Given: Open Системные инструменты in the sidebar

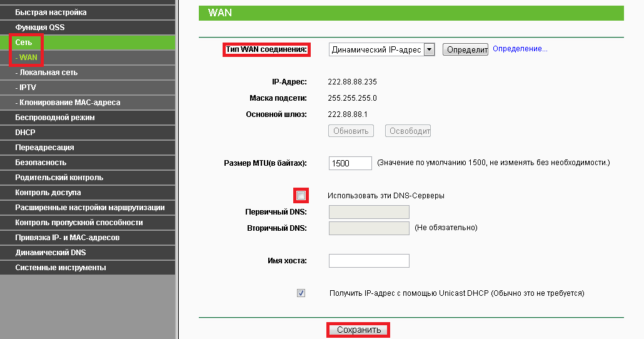Looking at the screenshot, I should pyautogui.click(x=61, y=268).
